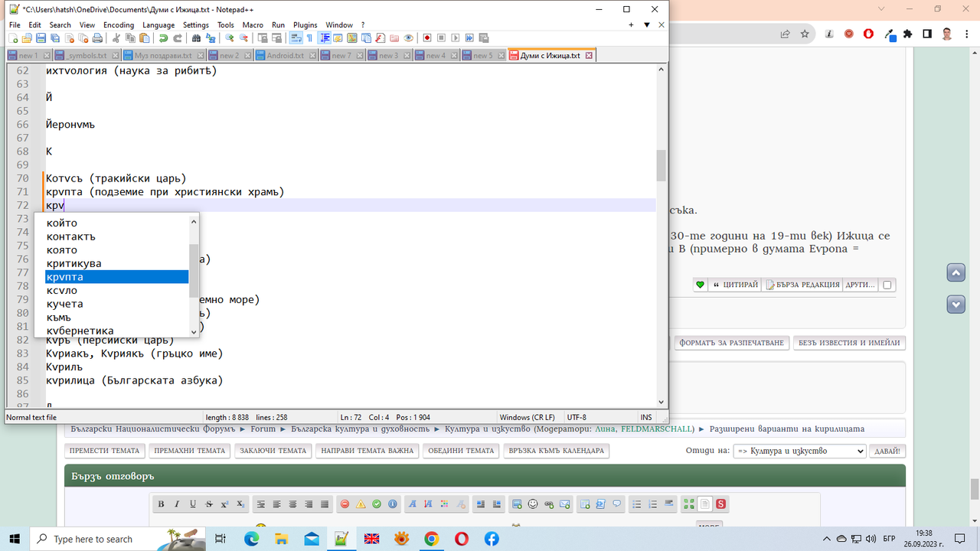Switch to the _symbols.txt tab
980x551 pixels.
87,55
